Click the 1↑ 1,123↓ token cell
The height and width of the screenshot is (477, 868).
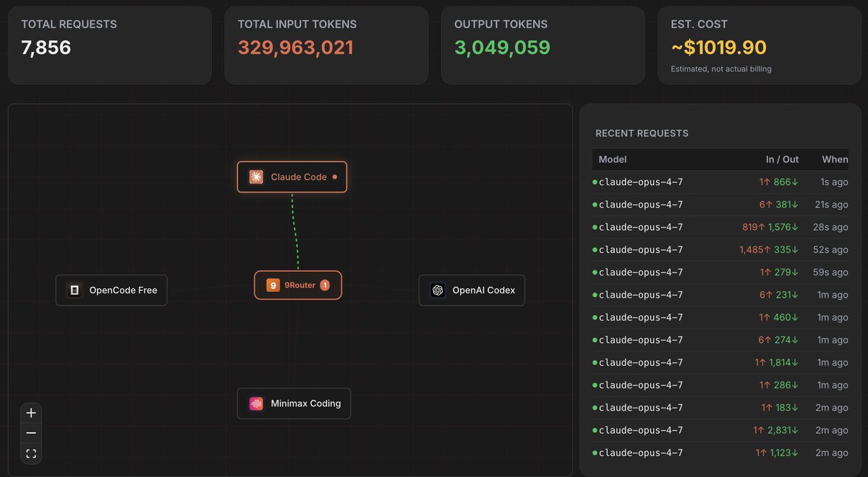tap(778, 453)
